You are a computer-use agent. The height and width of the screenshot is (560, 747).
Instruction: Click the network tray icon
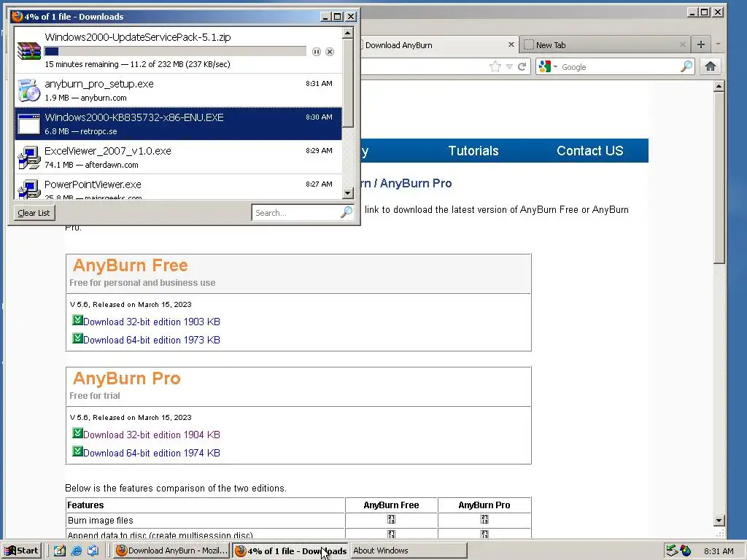tap(672, 551)
